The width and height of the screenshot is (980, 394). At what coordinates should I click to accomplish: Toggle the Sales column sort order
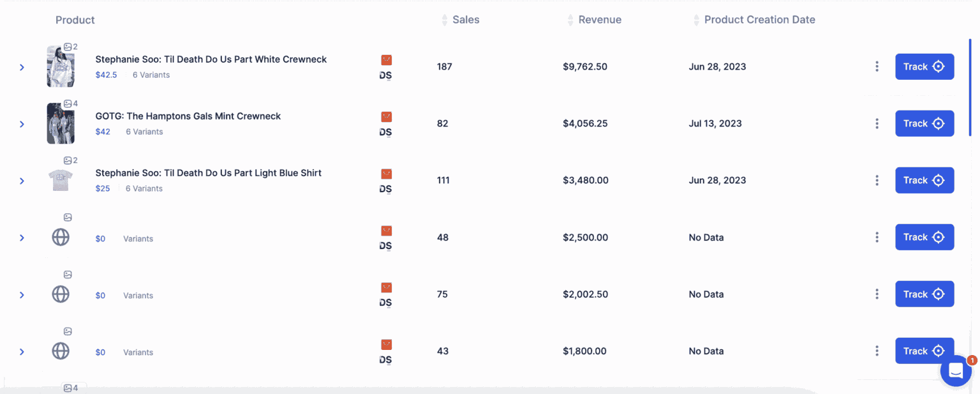click(444, 20)
